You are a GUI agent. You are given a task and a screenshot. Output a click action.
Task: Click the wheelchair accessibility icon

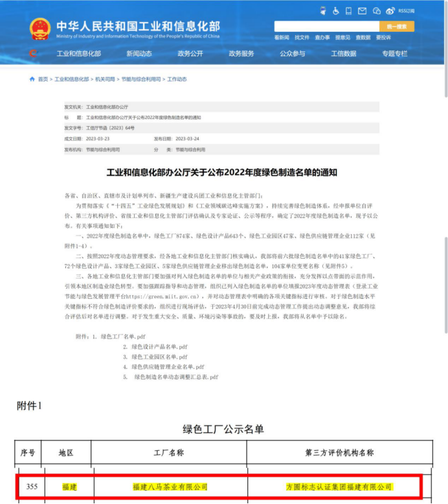coord(336,11)
